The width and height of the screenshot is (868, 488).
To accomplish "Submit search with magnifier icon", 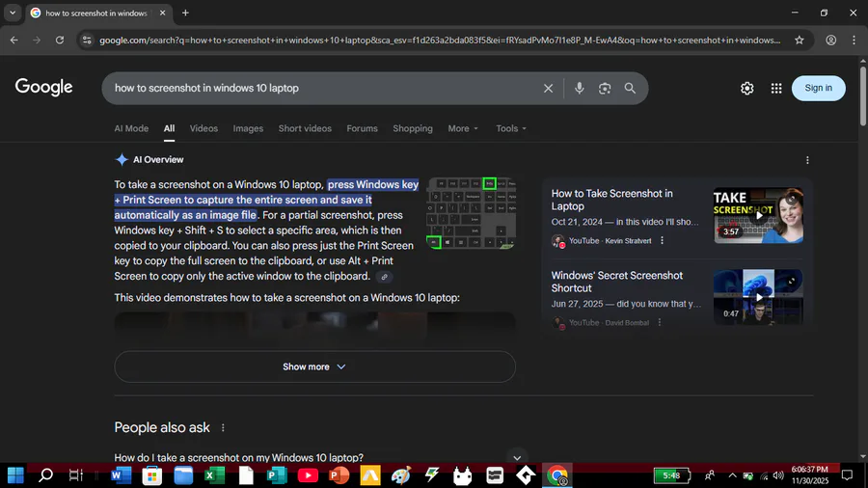I will tap(630, 88).
